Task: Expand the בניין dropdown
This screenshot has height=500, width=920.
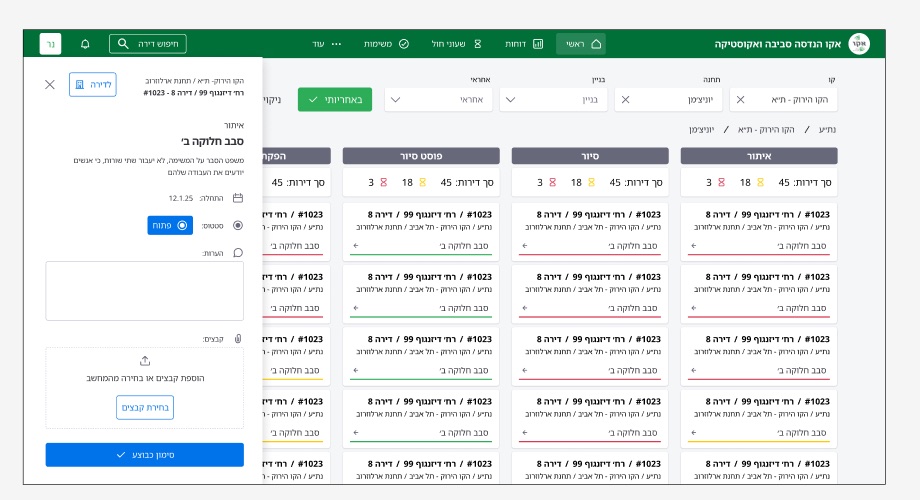Action: pyautogui.click(x=553, y=100)
